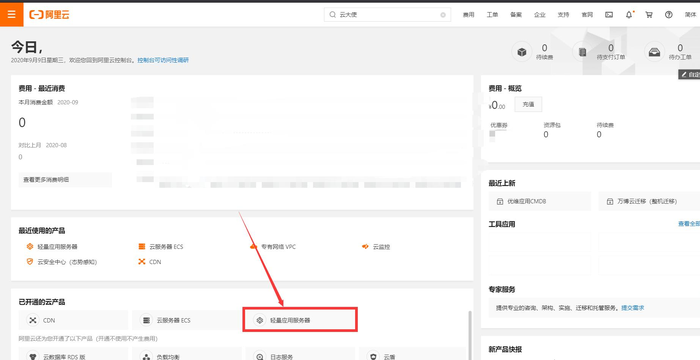This screenshot has width=700, height=360.
Task: Click the 充值 recharge button
Action: tap(529, 104)
